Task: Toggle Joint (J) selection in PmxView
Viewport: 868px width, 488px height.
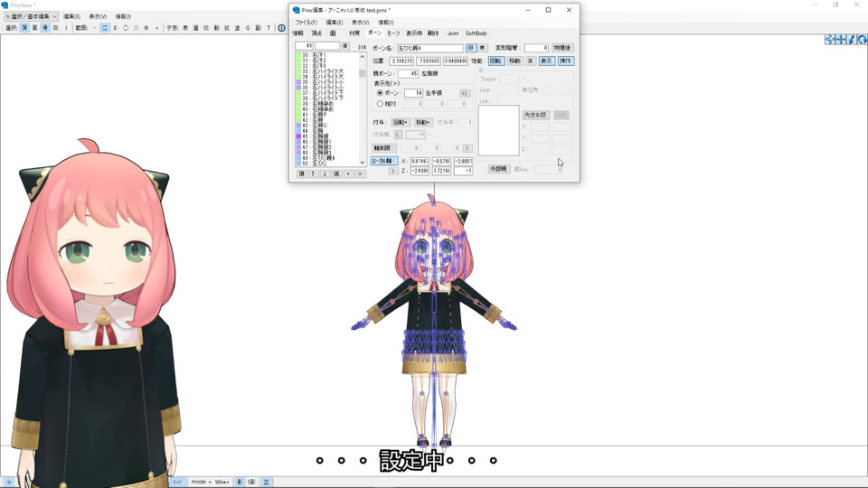Action: tap(66, 28)
